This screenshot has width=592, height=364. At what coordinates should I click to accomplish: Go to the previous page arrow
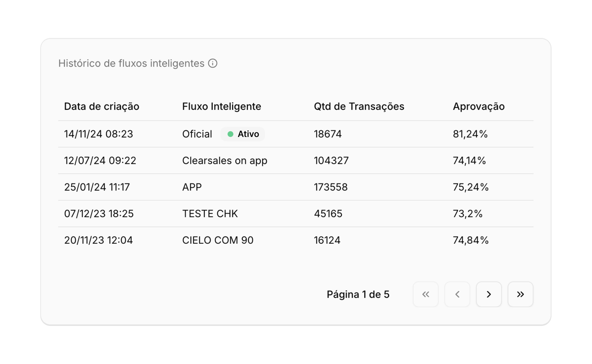[x=457, y=294]
